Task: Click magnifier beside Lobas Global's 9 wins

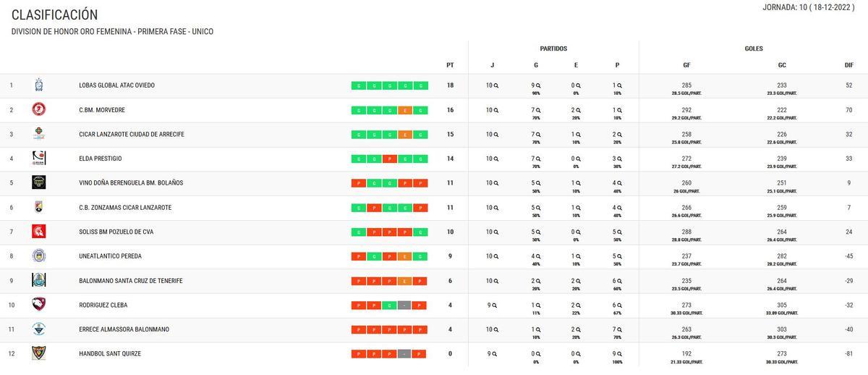Action: click(x=540, y=85)
